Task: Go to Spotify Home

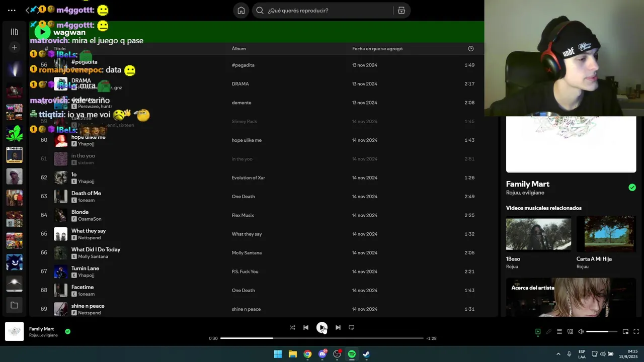Action: click(242, 11)
